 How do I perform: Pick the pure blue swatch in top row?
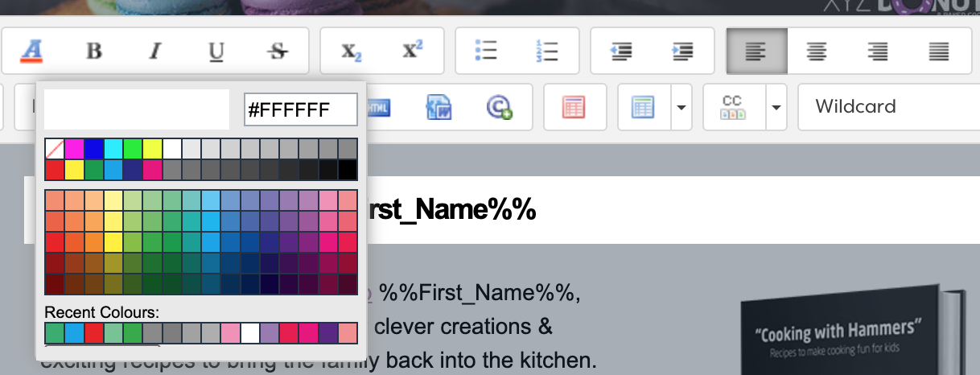(x=94, y=149)
